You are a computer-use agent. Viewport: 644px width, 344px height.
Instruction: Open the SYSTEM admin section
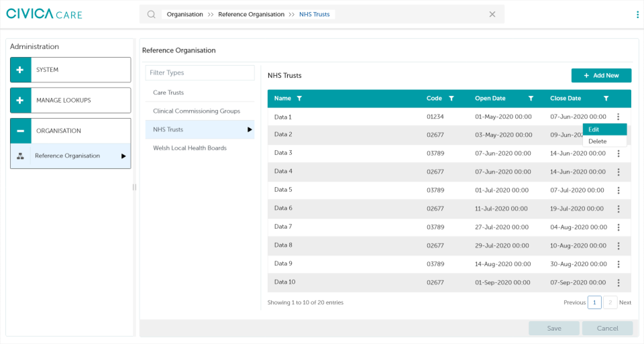pyautogui.click(x=70, y=70)
